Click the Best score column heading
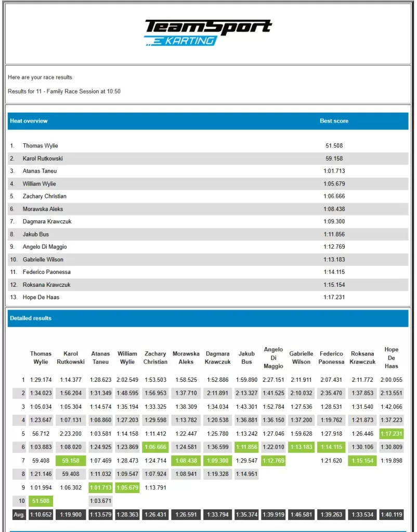Viewport: 417px width, 532px height. click(334, 121)
